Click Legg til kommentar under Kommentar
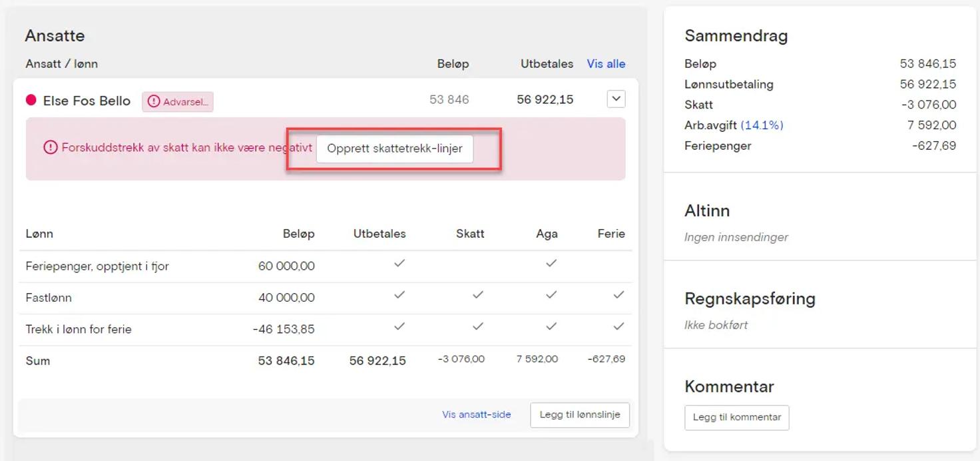980x461 pixels. pyautogui.click(x=736, y=417)
